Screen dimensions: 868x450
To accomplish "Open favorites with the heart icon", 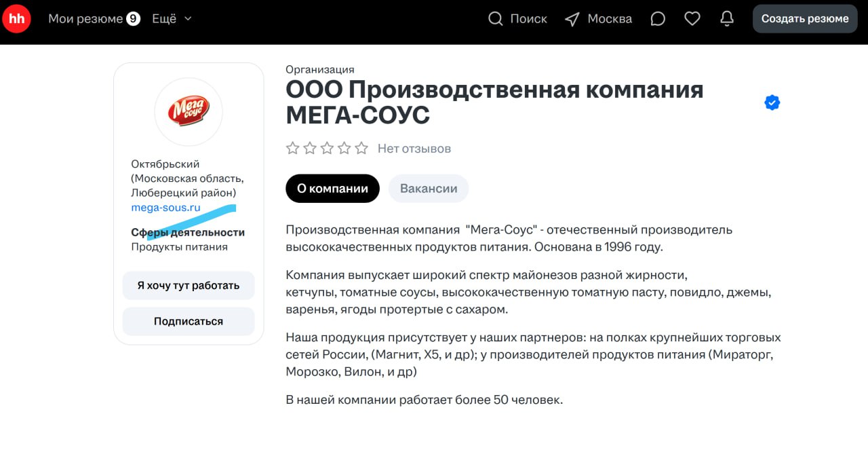I will (692, 19).
